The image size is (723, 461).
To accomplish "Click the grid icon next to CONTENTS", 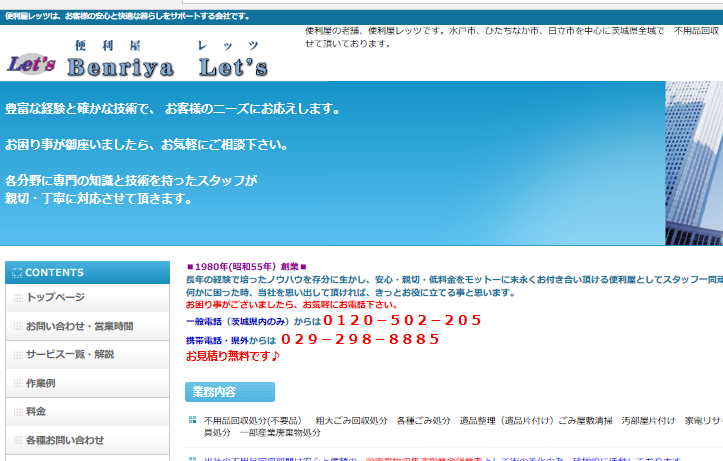I will [17, 272].
